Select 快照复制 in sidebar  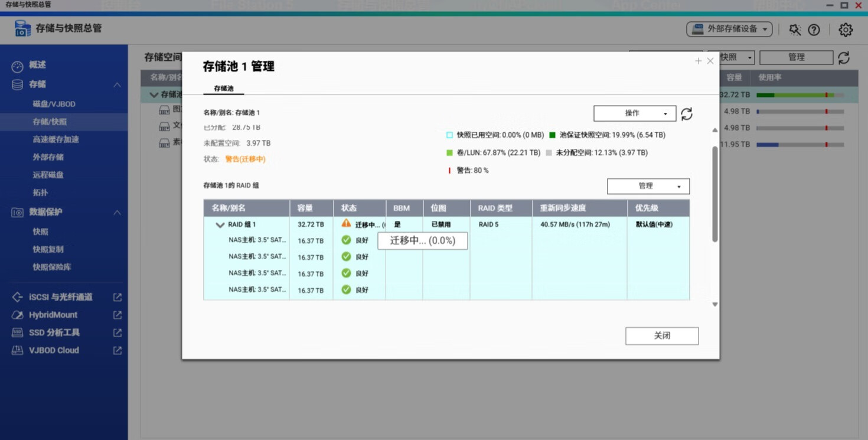48,249
